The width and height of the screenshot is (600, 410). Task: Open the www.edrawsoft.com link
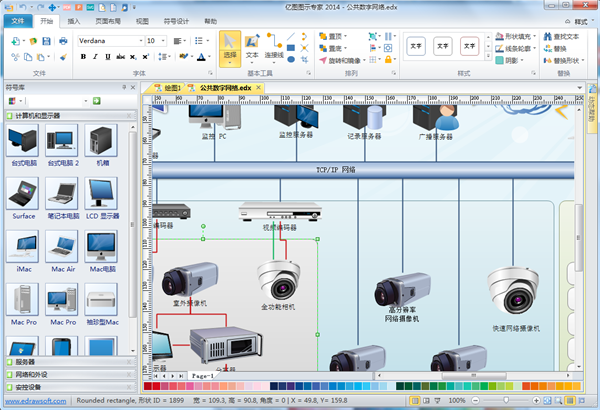[34, 401]
